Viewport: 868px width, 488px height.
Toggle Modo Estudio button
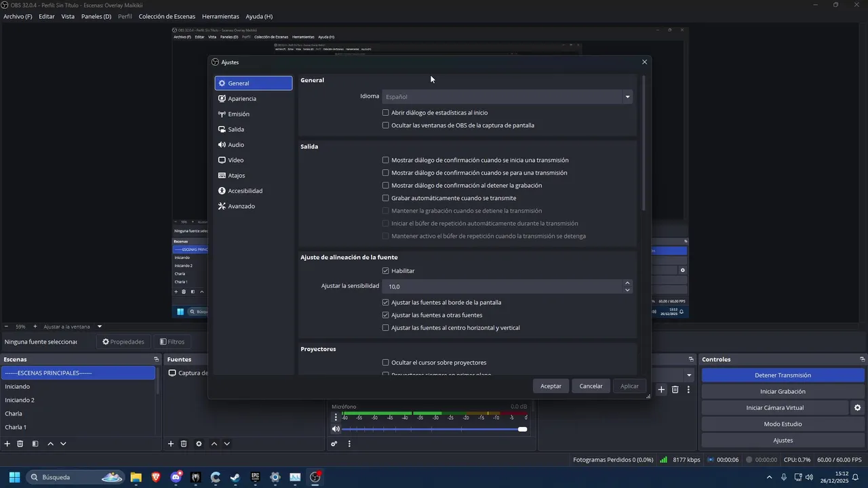coord(783,424)
